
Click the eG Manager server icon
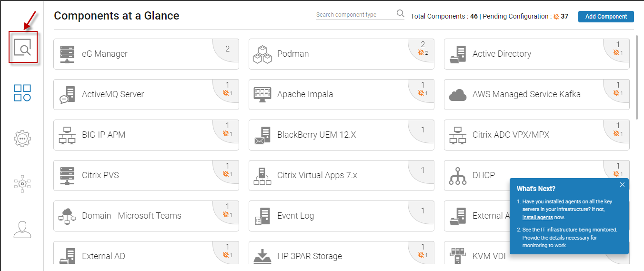tap(67, 54)
